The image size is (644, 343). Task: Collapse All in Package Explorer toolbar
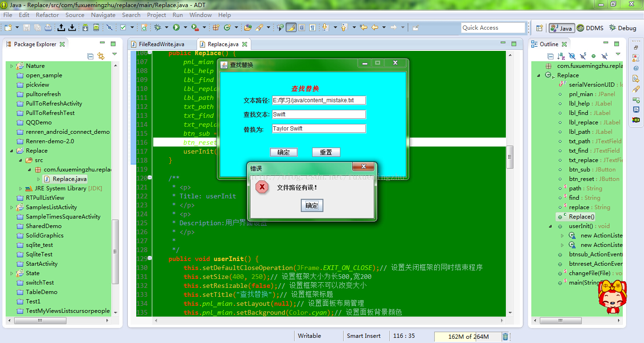coord(91,56)
